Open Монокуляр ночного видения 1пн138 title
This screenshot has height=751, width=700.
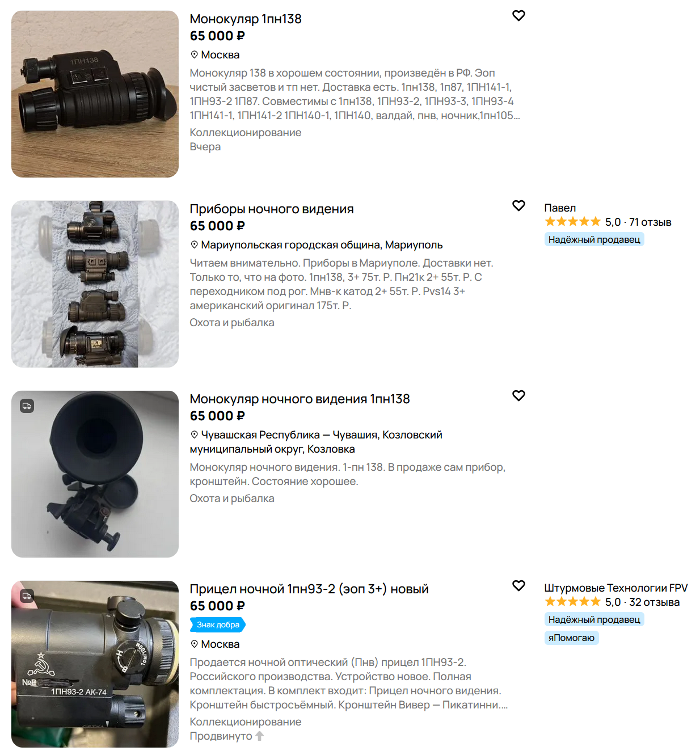tap(300, 399)
